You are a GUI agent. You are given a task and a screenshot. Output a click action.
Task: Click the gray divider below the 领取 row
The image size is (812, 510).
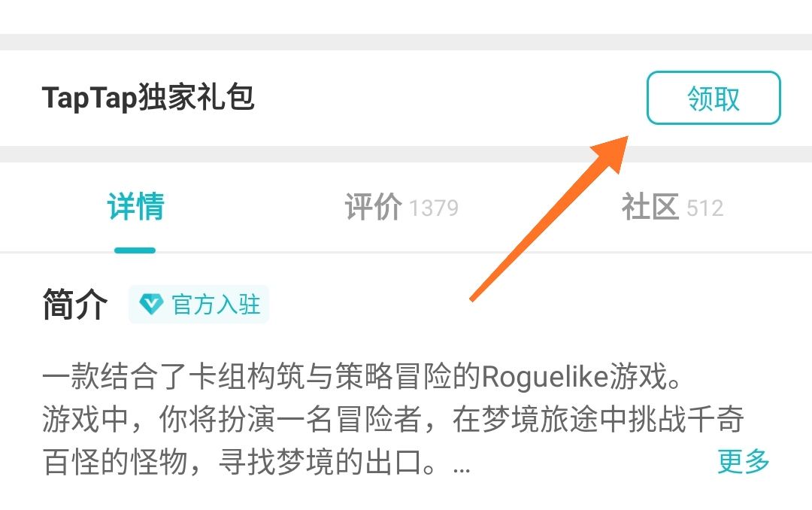406,154
